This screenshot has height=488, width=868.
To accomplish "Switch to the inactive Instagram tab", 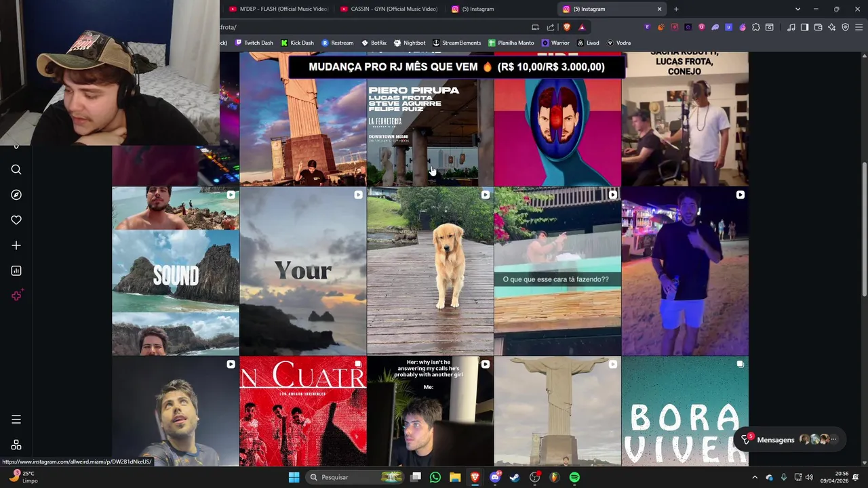I will click(500, 9).
